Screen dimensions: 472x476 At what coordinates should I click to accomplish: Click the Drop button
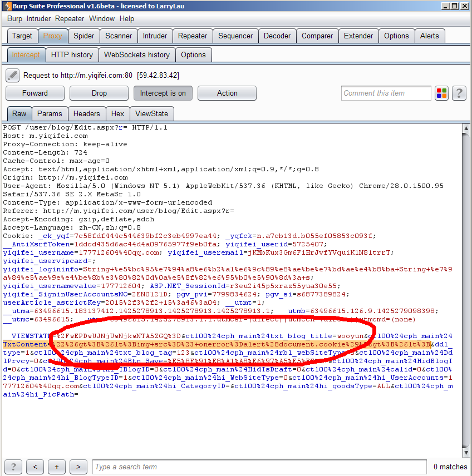click(99, 93)
